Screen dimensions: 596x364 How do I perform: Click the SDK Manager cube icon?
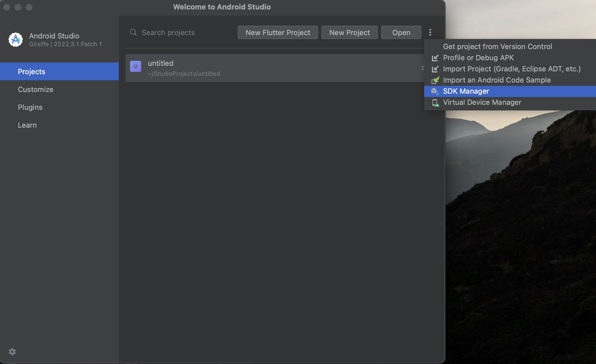coord(435,91)
